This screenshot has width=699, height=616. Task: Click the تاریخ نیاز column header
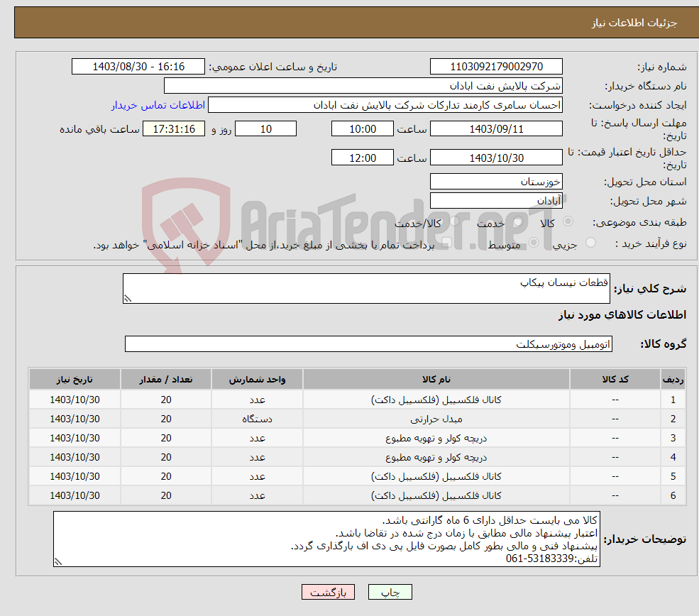(x=75, y=379)
